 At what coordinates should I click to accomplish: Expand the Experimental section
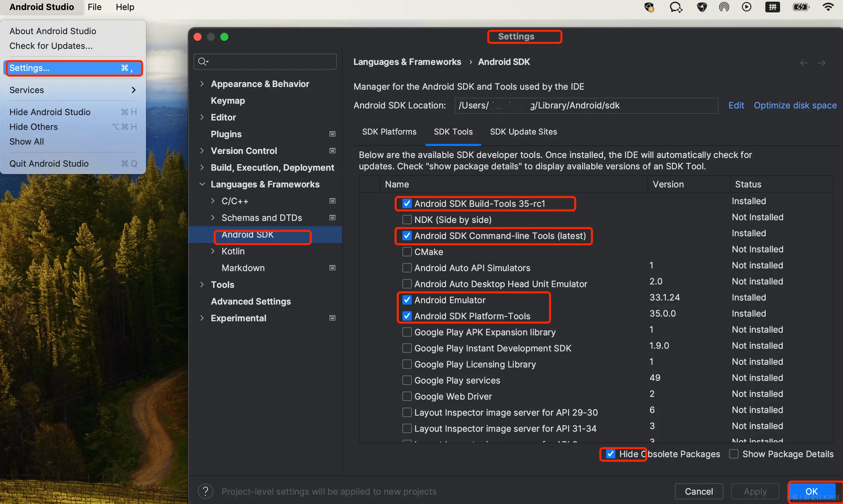pyautogui.click(x=202, y=318)
